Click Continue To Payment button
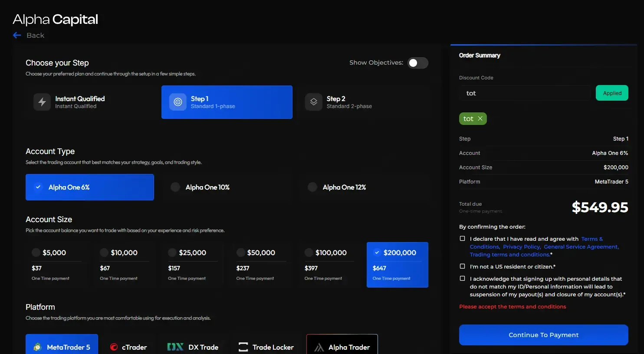This screenshot has height=354, width=644. pyautogui.click(x=544, y=335)
